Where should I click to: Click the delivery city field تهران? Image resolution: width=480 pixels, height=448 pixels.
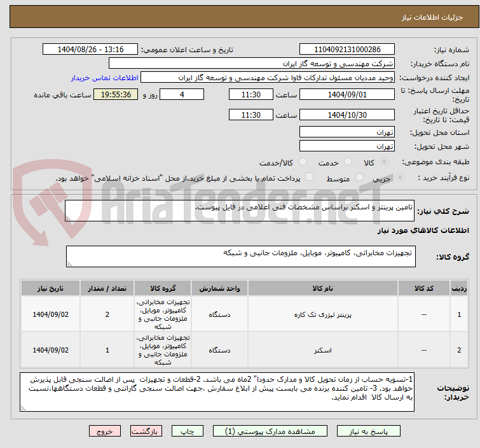tap(347, 146)
